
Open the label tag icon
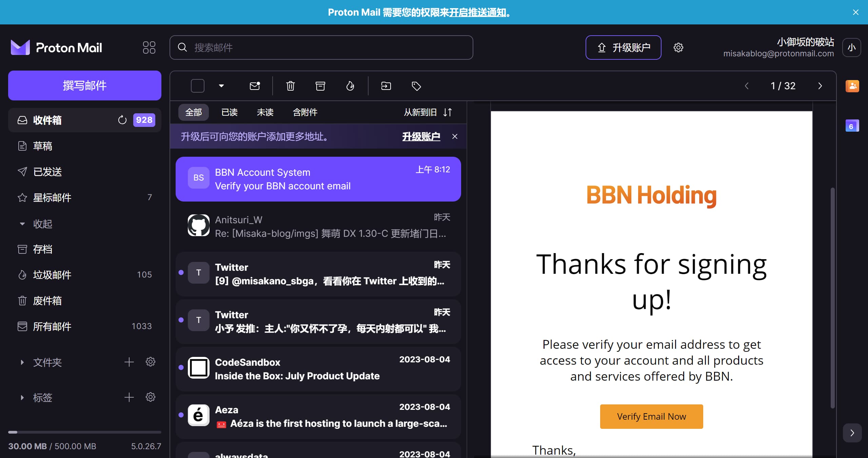coord(416,86)
